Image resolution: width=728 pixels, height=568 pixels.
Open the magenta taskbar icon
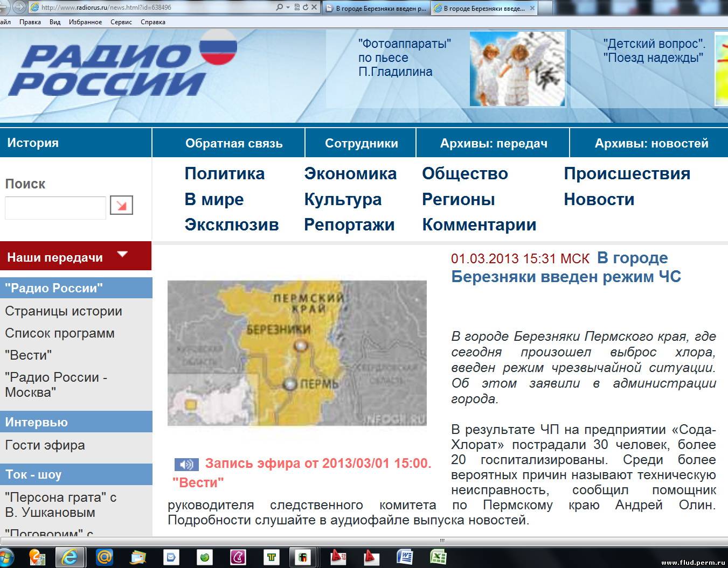tap(238, 557)
